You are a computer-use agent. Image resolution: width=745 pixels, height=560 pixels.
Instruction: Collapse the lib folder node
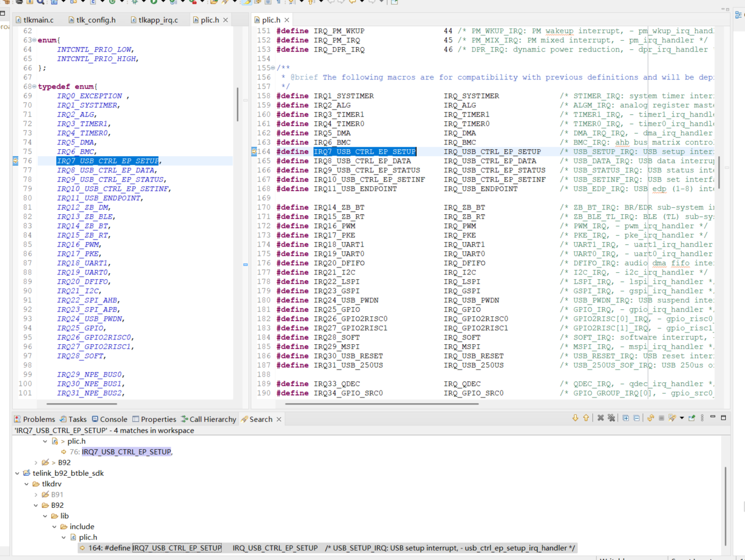45,516
